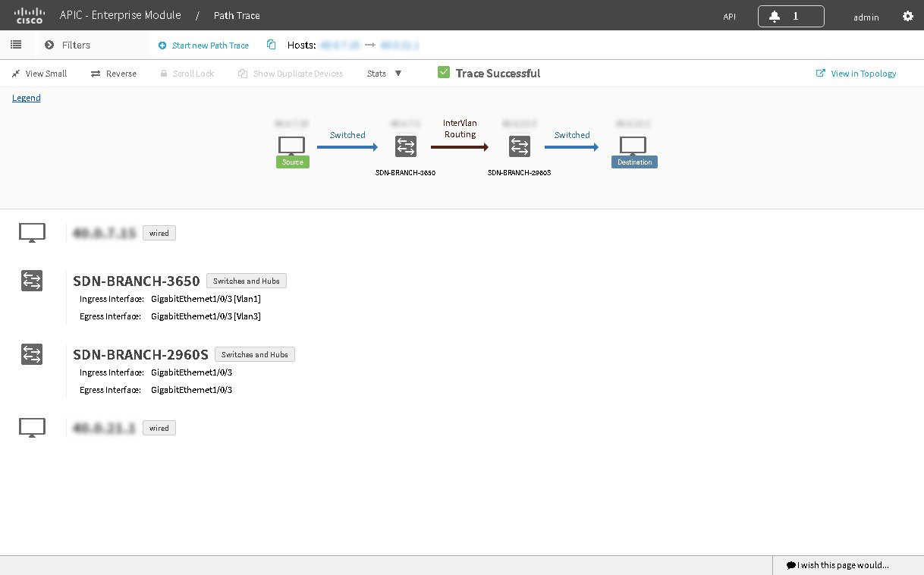Enable Scroll Lock

point(187,73)
